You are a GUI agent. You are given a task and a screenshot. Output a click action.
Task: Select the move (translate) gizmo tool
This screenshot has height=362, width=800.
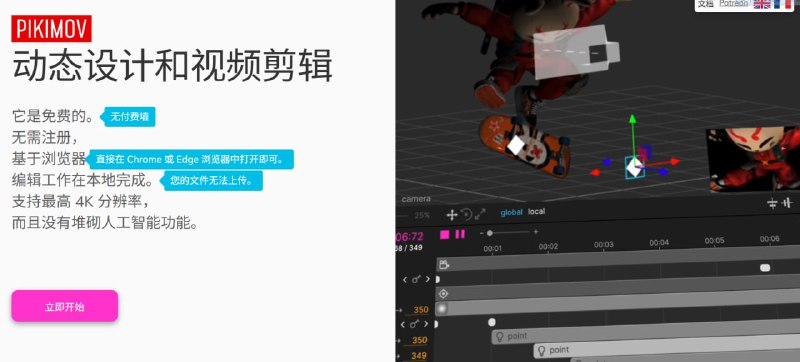(452, 215)
